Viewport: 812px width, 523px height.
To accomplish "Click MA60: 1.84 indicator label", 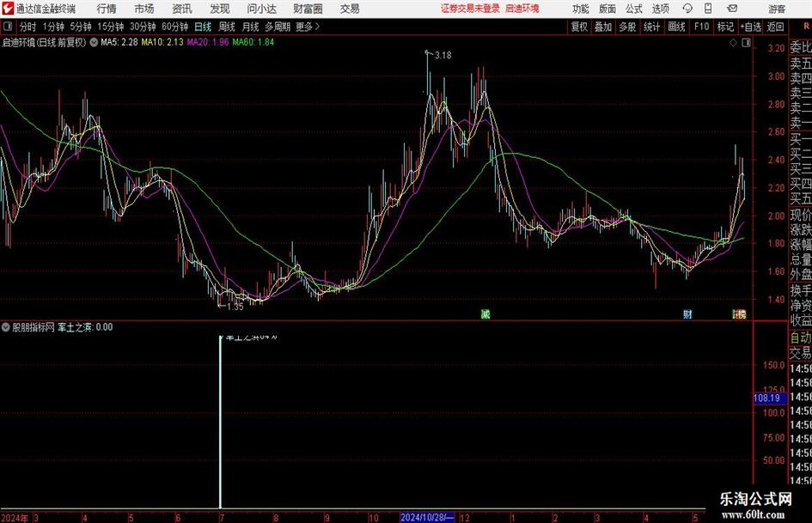I will pos(253,42).
